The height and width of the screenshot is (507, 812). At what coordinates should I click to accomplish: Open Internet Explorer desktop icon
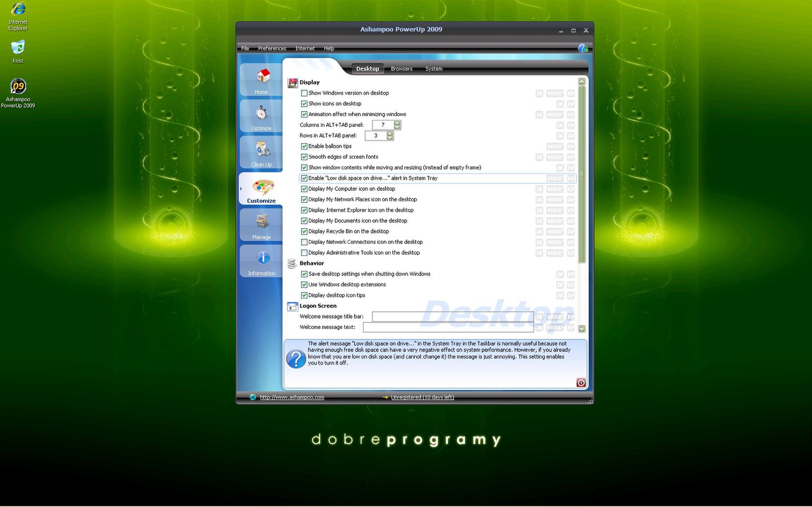click(x=18, y=17)
